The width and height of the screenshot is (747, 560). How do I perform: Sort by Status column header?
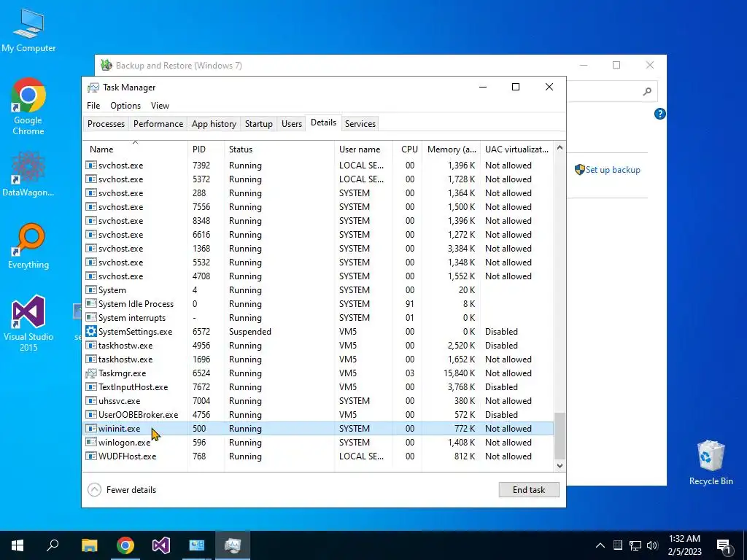coord(279,149)
